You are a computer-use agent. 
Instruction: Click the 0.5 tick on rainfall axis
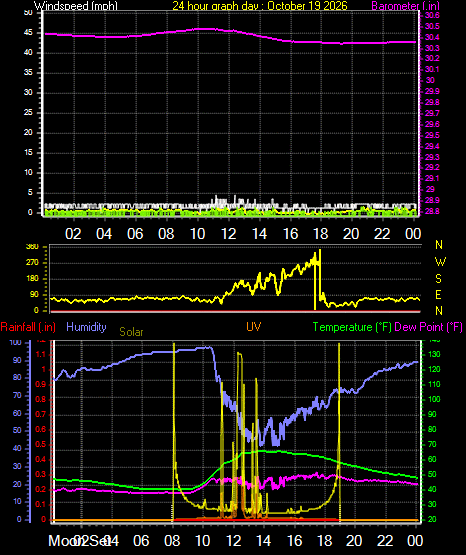(41, 444)
